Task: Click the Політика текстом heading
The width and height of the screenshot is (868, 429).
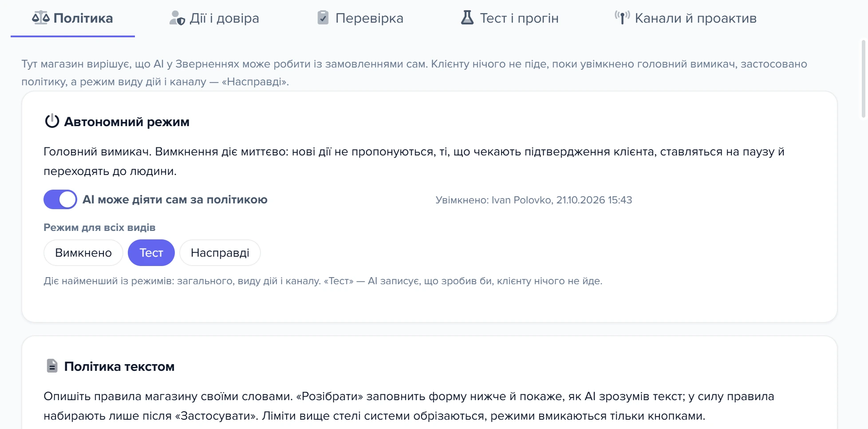Action: 119,366
